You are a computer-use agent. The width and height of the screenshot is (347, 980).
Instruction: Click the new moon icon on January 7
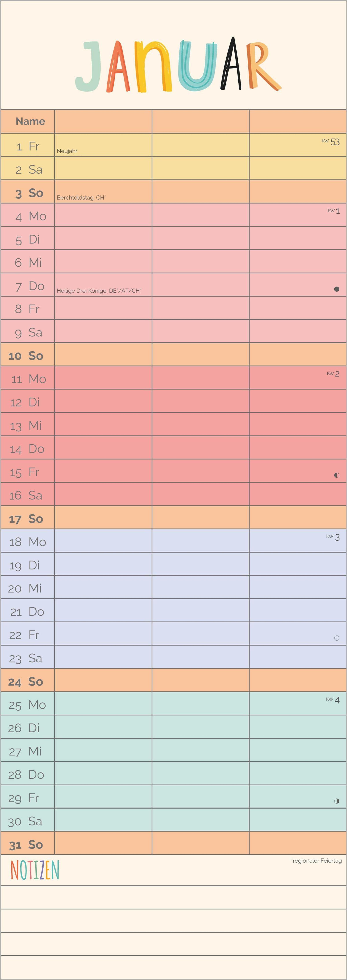point(336,289)
